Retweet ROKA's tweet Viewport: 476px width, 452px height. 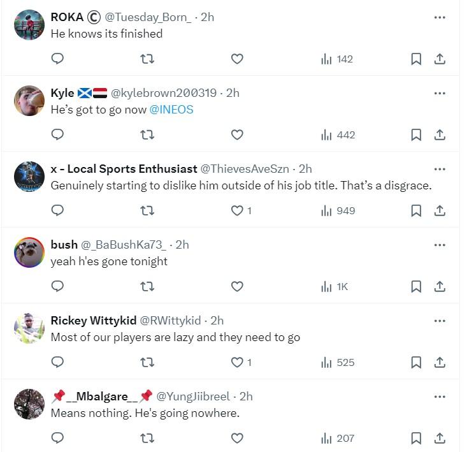click(x=147, y=59)
